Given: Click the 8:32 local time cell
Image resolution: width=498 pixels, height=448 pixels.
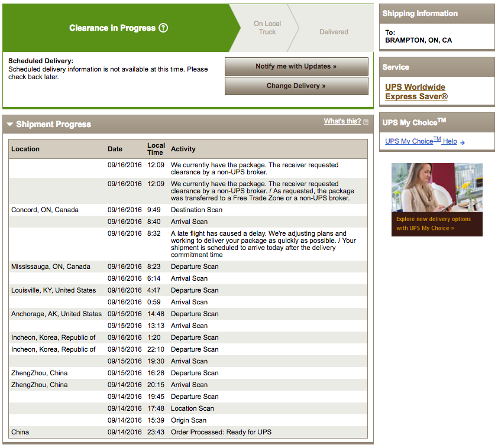Looking at the screenshot, I should 154,233.
